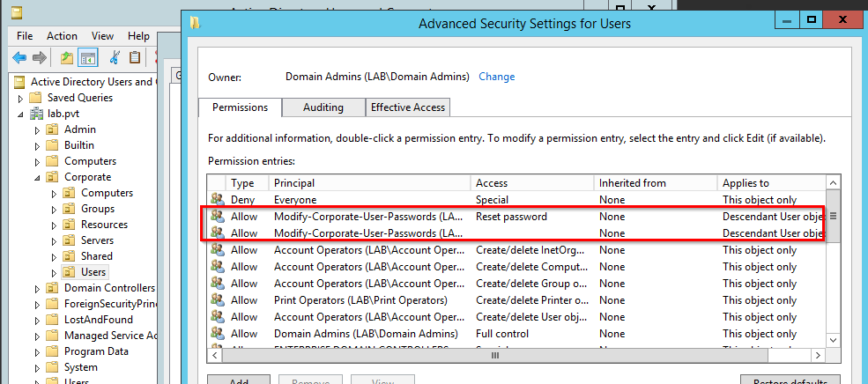868x384 pixels.
Task: Select the Users OU under Corporate
Action: [x=93, y=272]
